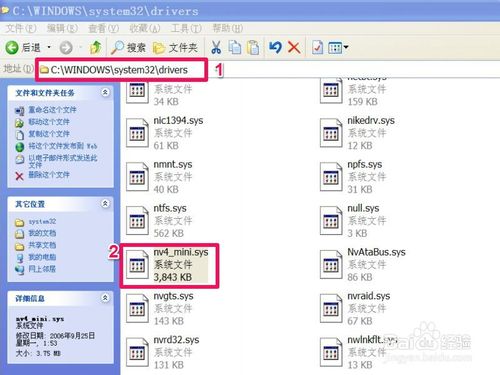Open the Help (帮助) menu
This screenshot has width=500, height=375.
pyautogui.click(x=228, y=28)
